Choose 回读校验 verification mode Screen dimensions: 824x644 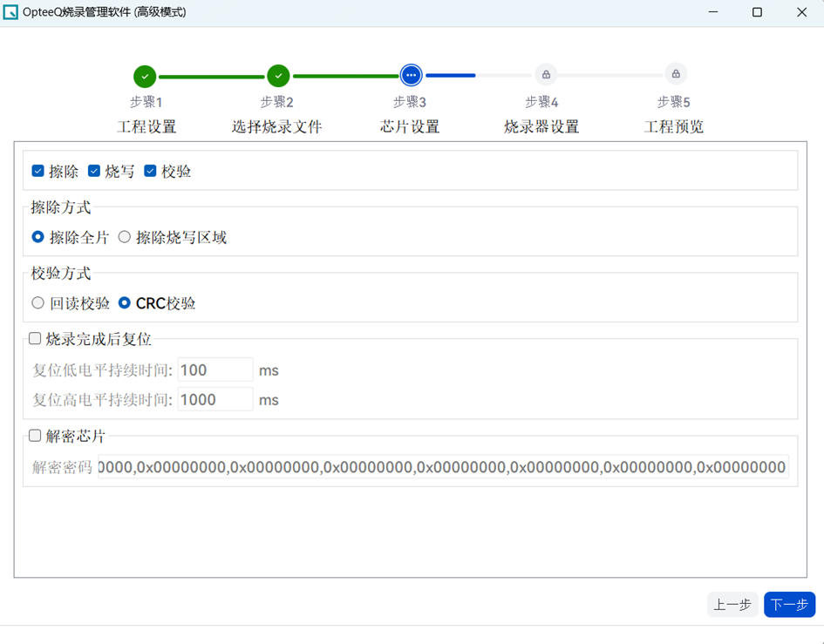pyautogui.click(x=38, y=303)
